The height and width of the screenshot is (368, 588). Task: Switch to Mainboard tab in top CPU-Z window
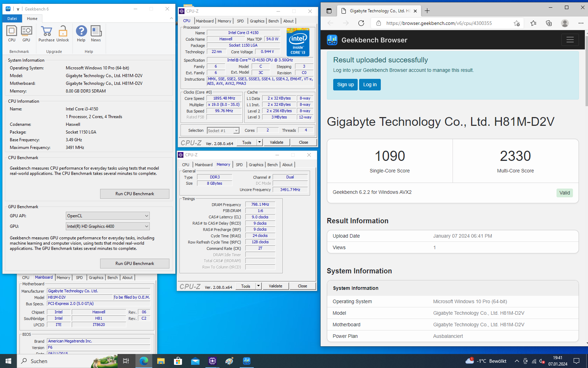click(x=205, y=21)
